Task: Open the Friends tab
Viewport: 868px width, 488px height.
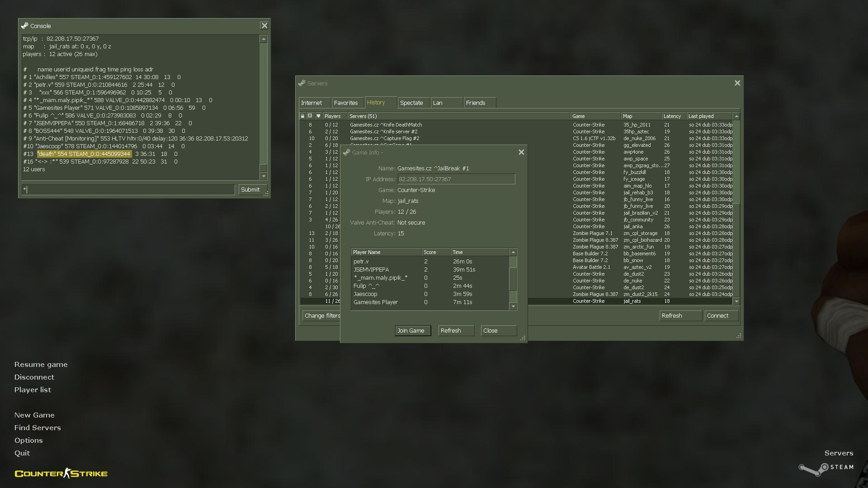Action: [x=480, y=103]
